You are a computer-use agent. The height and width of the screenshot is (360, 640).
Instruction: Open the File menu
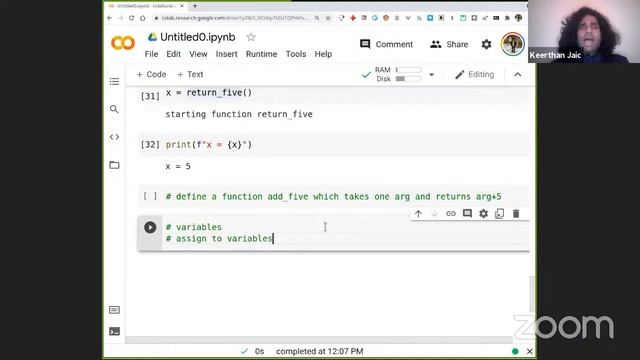(x=151, y=54)
